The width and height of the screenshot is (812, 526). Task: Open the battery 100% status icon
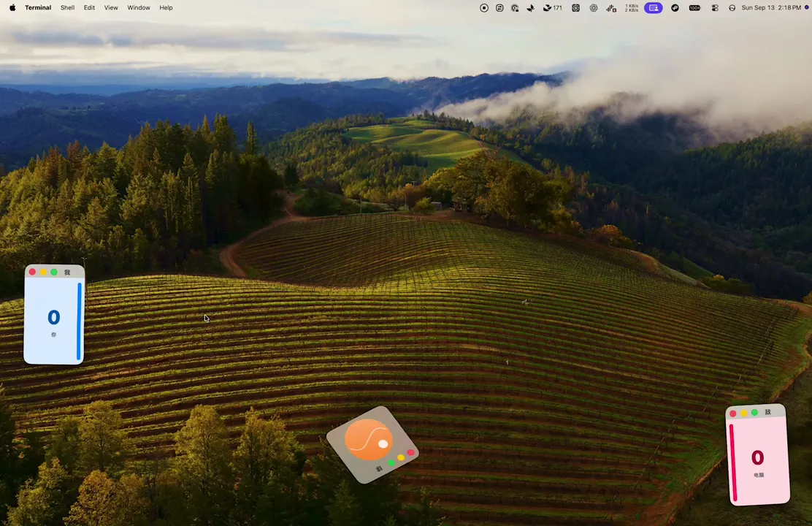[694, 8]
